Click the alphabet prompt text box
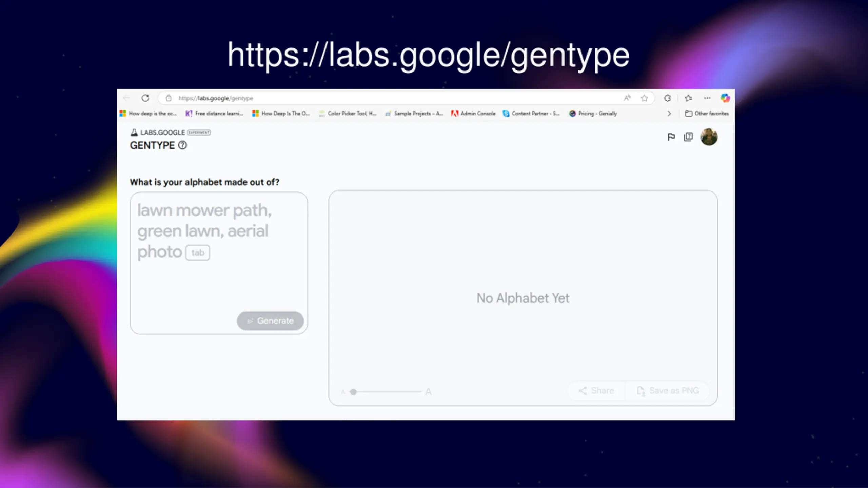The width and height of the screenshot is (868, 488). coord(219,263)
